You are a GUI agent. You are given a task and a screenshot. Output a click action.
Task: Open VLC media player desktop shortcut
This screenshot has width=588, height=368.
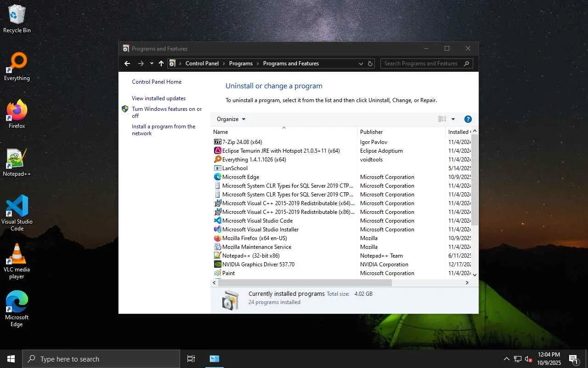(x=17, y=261)
